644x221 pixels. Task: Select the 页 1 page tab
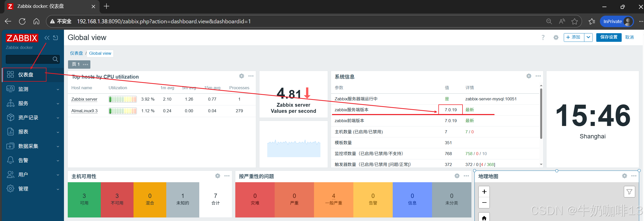pos(76,64)
